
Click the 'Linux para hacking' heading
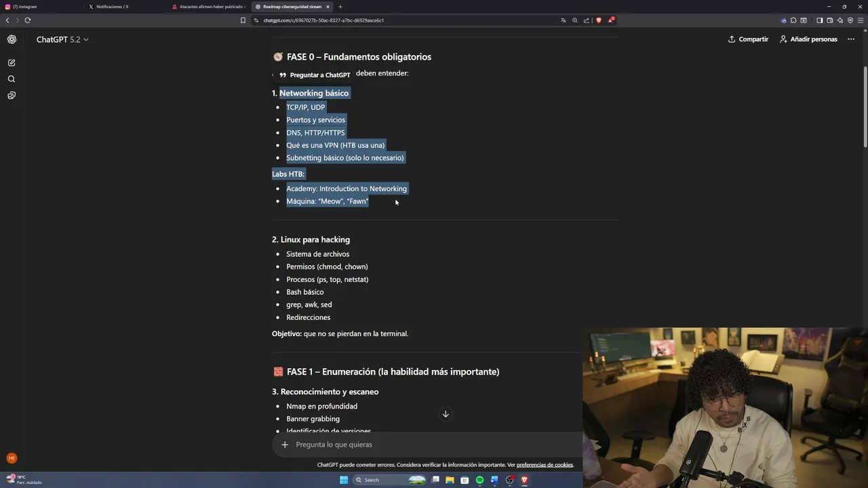tap(315, 239)
